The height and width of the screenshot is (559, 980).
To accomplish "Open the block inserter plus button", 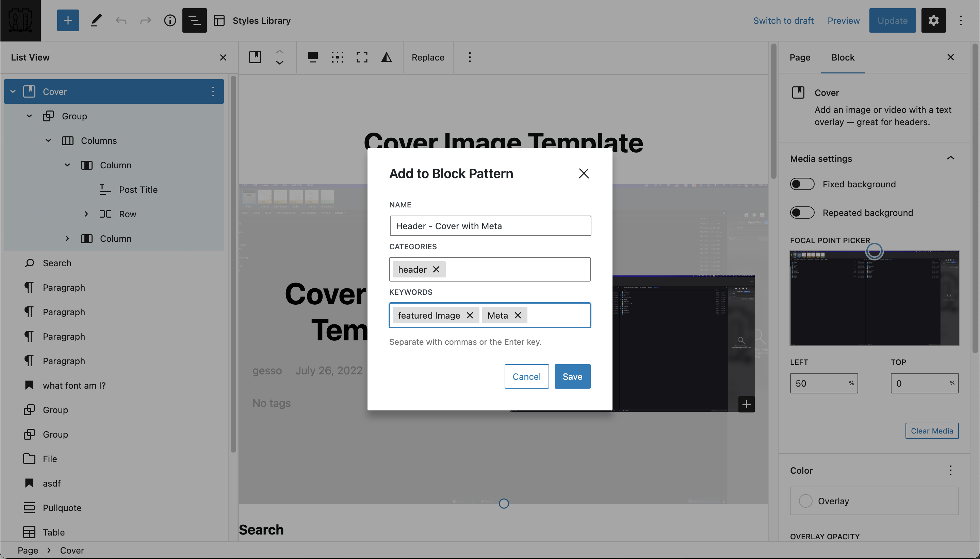I will pyautogui.click(x=68, y=20).
